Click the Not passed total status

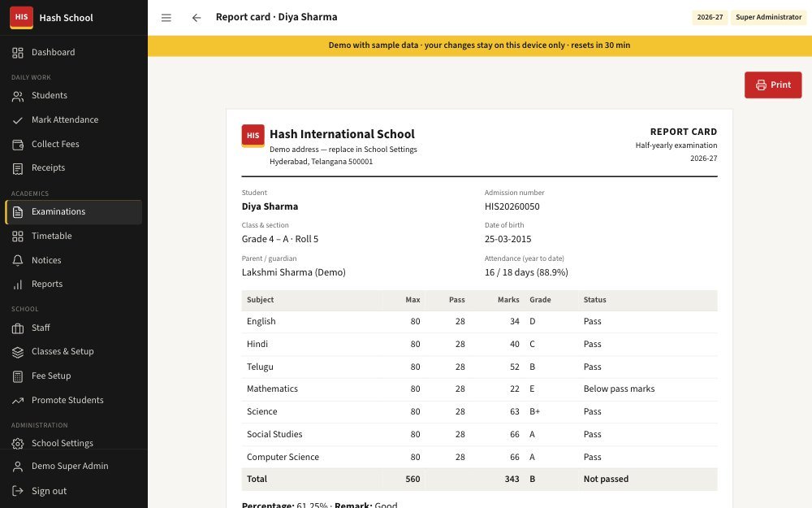(x=606, y=479)
